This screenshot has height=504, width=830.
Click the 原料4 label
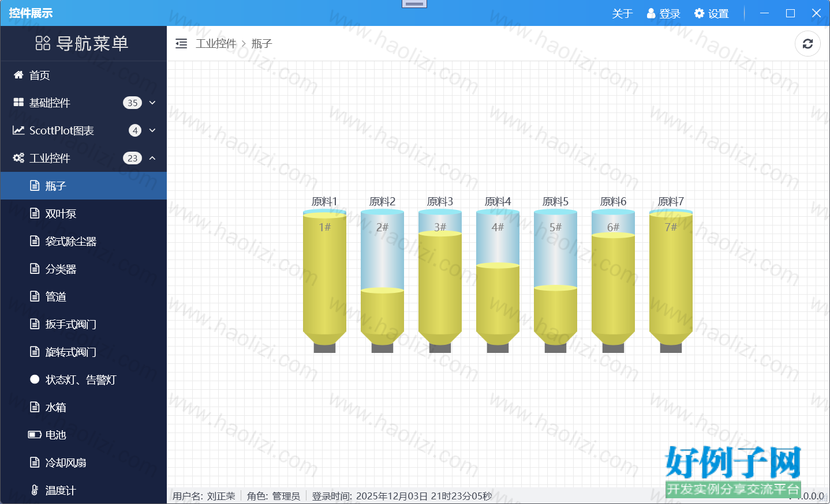(498, 201)
